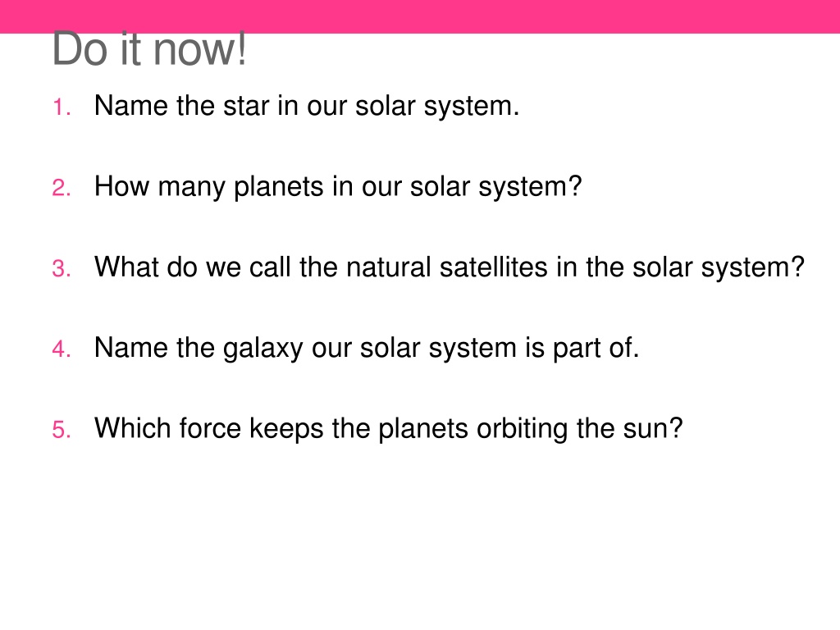The height and width of the screenshot is (630, 840).
Task: Click the "Do it now!" slide title
Action: click(x=148, y=51)
